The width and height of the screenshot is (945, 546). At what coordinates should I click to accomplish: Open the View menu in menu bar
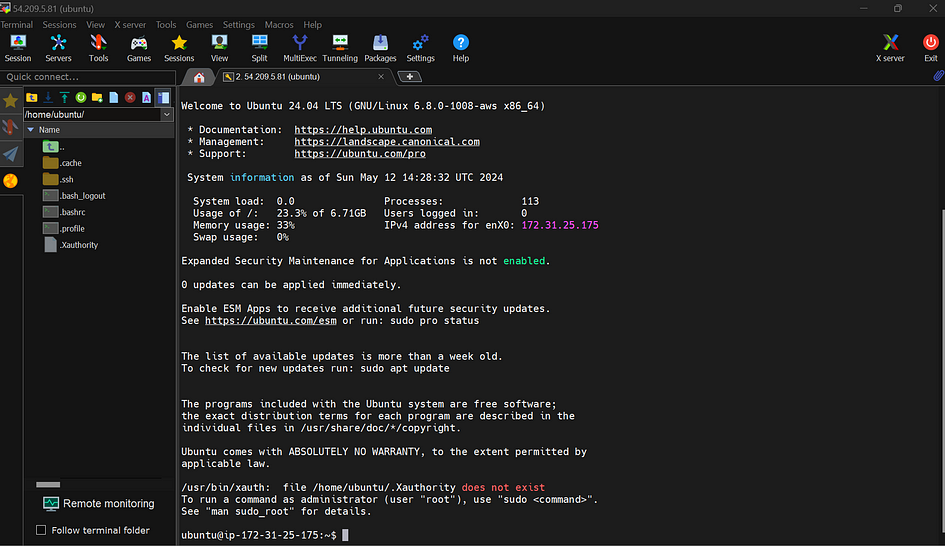[x=95, y=25]
